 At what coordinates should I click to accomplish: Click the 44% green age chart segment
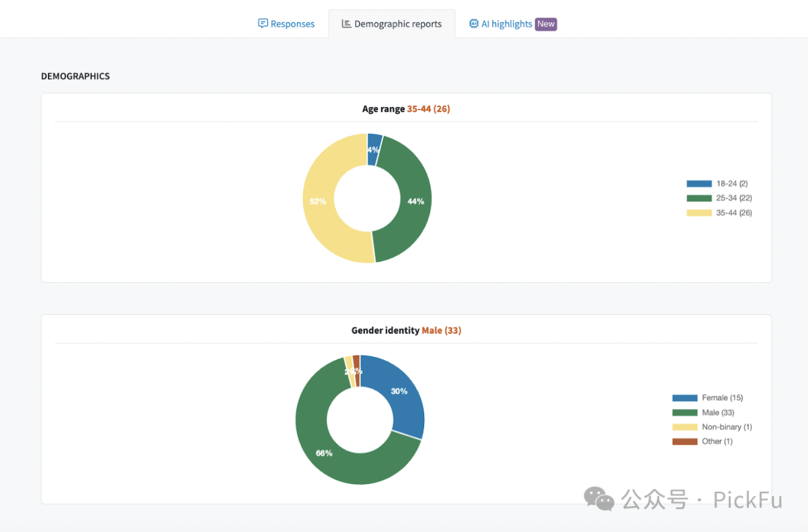point(416,201)
